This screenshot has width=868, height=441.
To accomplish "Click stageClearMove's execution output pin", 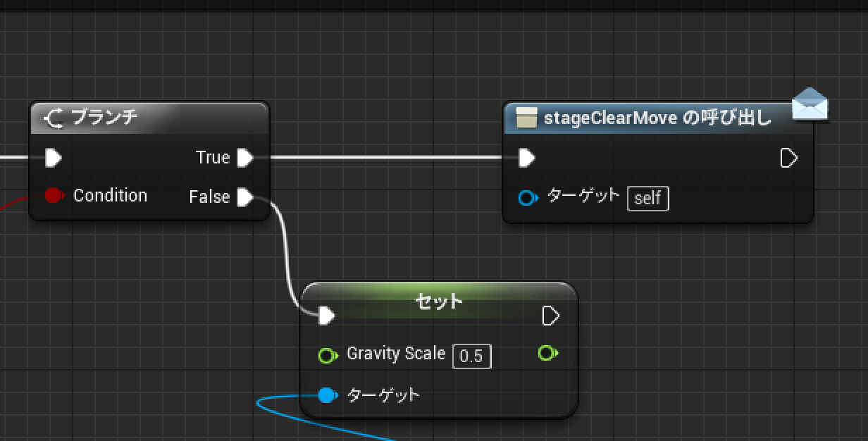I will pos(788,159).
